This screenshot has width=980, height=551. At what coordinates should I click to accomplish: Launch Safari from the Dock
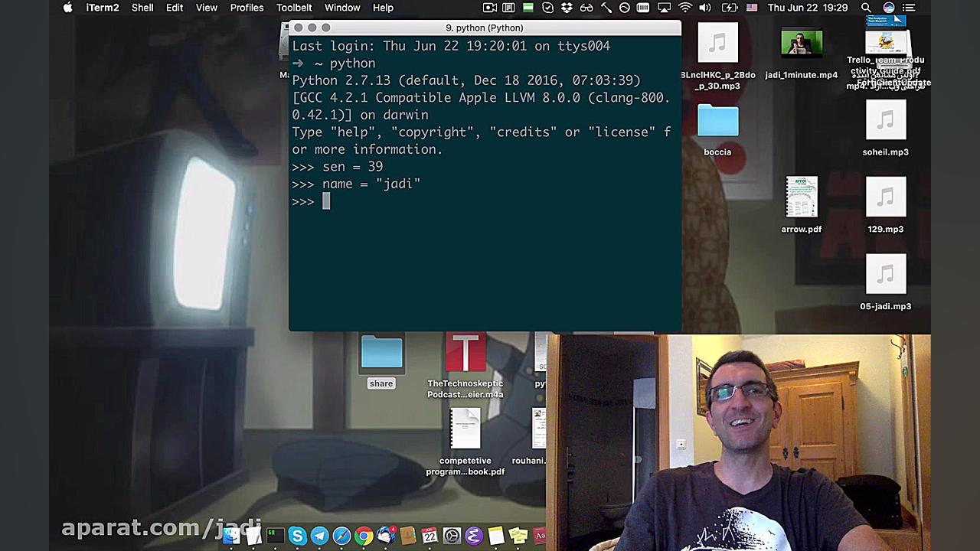coord(341,536)
